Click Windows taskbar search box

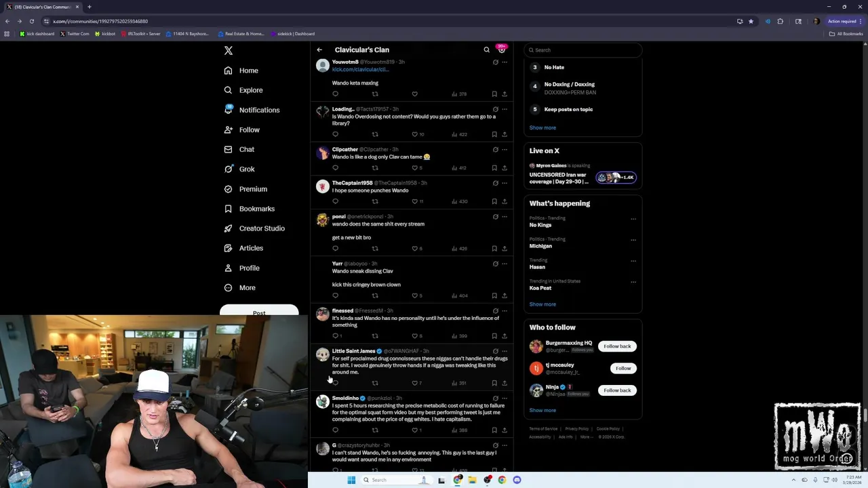tap(397, 480)
